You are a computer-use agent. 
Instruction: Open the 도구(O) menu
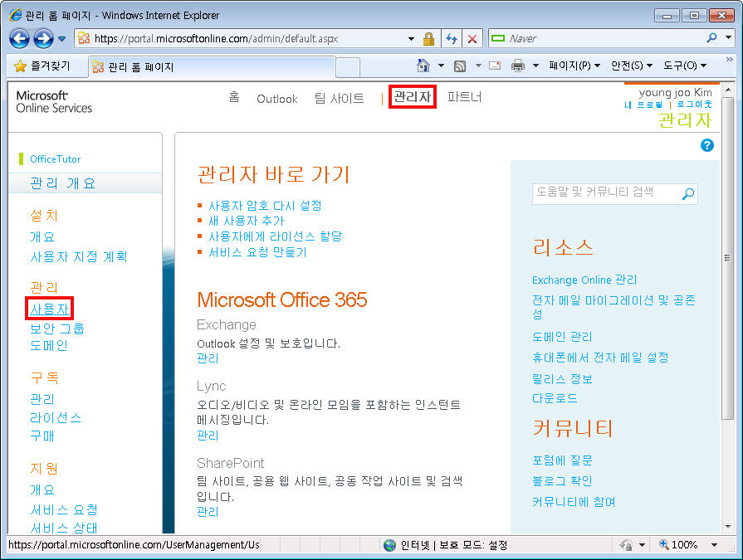click(685, 66)
